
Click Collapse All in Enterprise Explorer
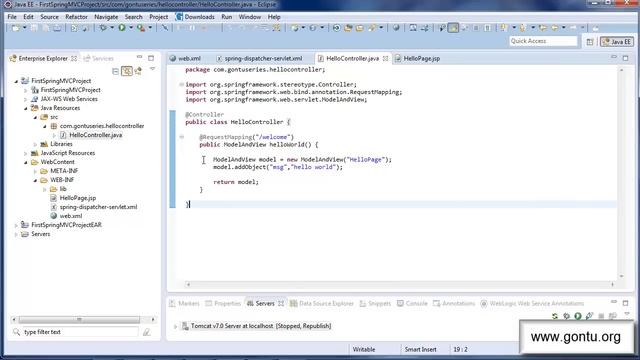pos(116,71)
